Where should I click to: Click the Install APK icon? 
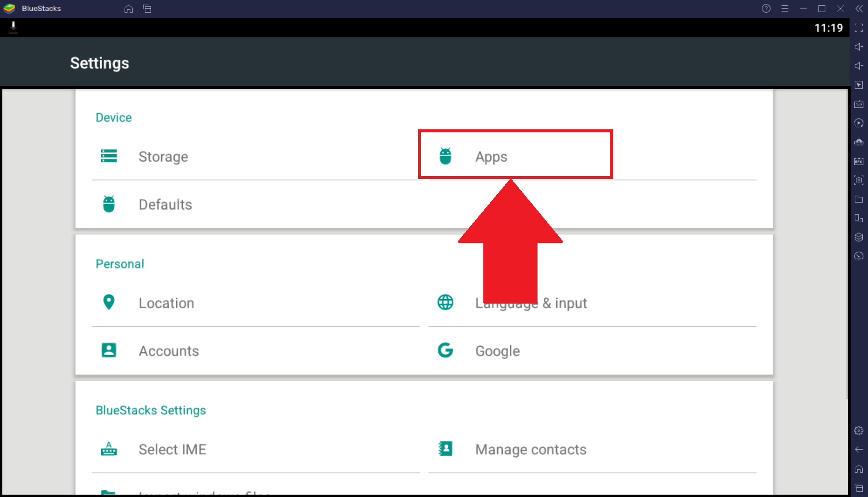point(859,161)
